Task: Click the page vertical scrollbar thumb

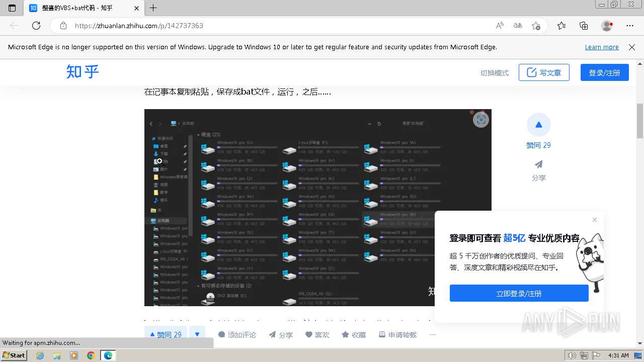Action: pos(640,121)
